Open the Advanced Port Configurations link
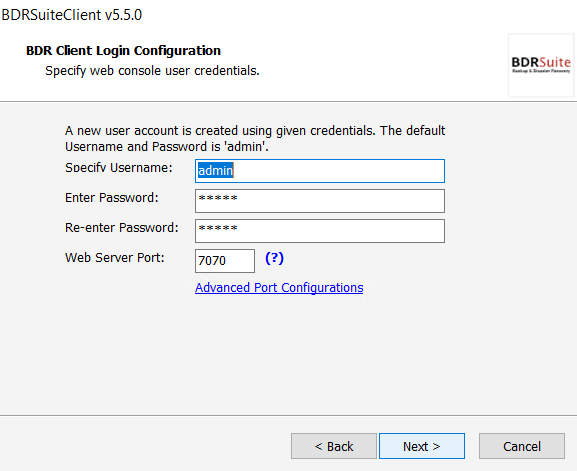Viewport: 577px width, 471px height. coord(279,288)
